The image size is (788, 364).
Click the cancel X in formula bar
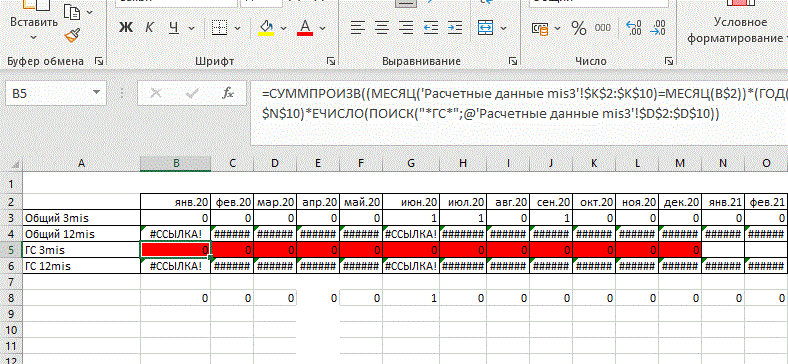coord(156,93)
